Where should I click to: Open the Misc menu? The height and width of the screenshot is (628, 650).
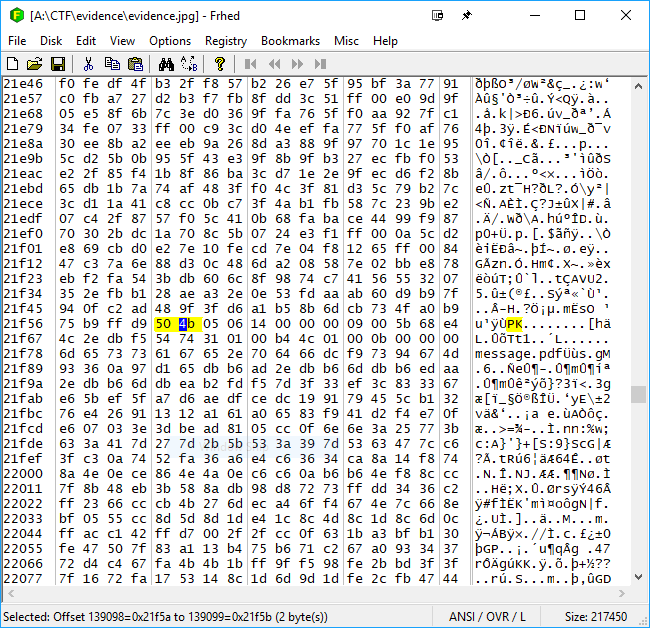347,41
